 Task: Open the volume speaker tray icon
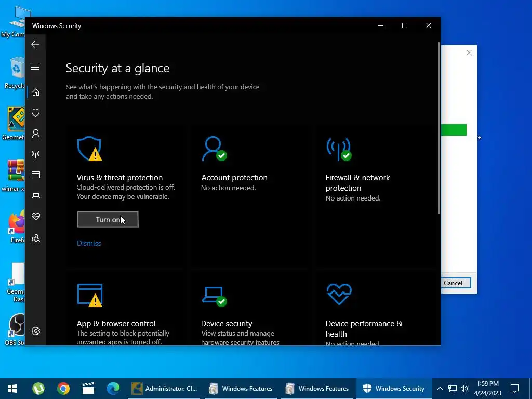coord(464,389)
